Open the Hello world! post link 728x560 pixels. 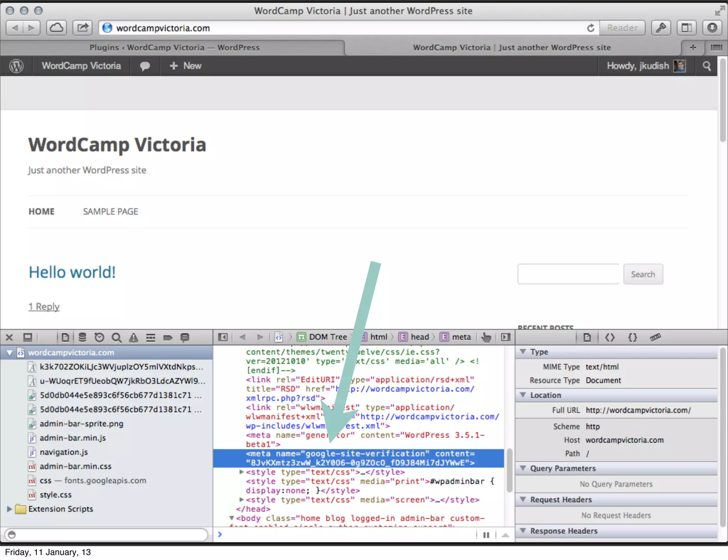tap(72, 273)
